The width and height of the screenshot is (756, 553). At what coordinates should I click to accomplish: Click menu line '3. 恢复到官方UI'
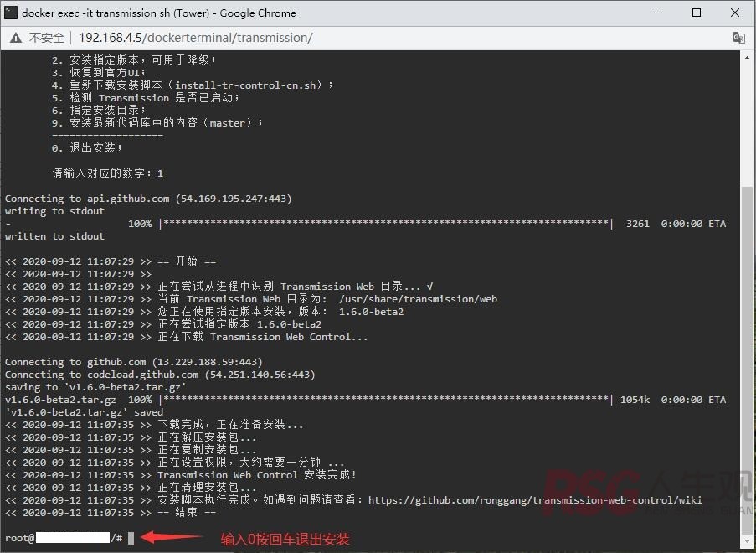click(98, 73)
